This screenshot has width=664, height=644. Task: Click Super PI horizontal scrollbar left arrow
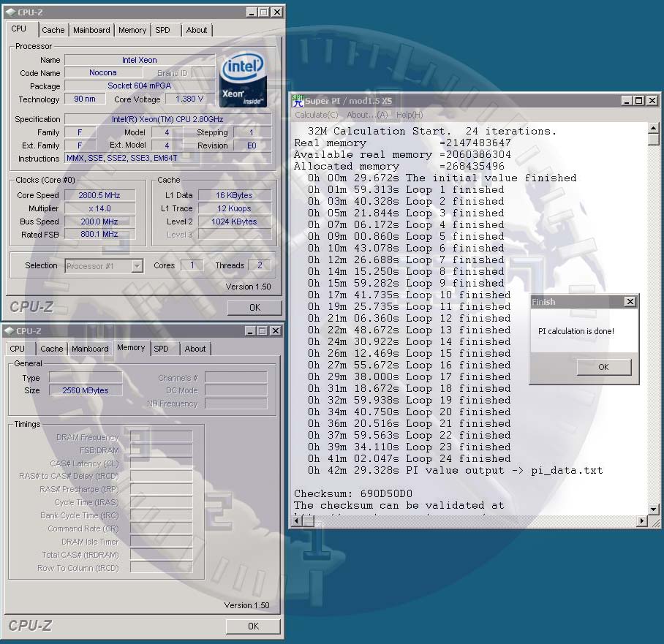coord(298,520)
